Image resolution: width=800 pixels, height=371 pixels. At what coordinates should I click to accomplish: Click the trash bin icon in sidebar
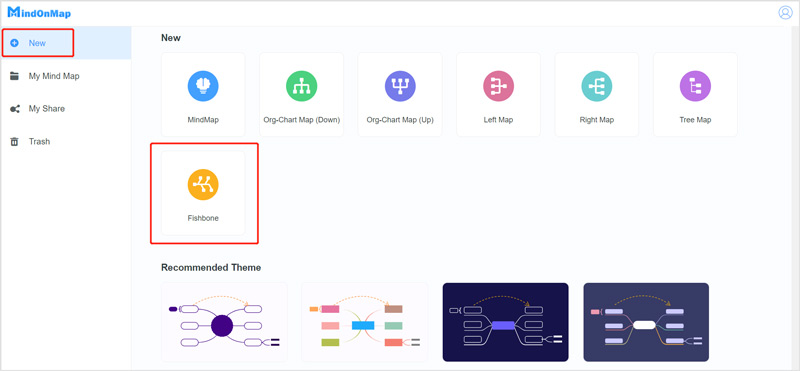click(x=14, y=142)
